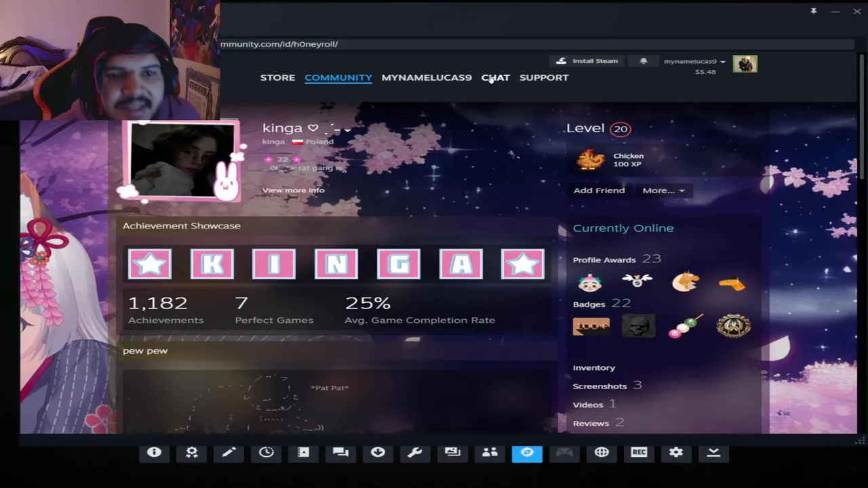Screen dimensions: 868x488
Task: Open the achievements ribbon icon in the overlay toolbar
Action: point(192,453)
